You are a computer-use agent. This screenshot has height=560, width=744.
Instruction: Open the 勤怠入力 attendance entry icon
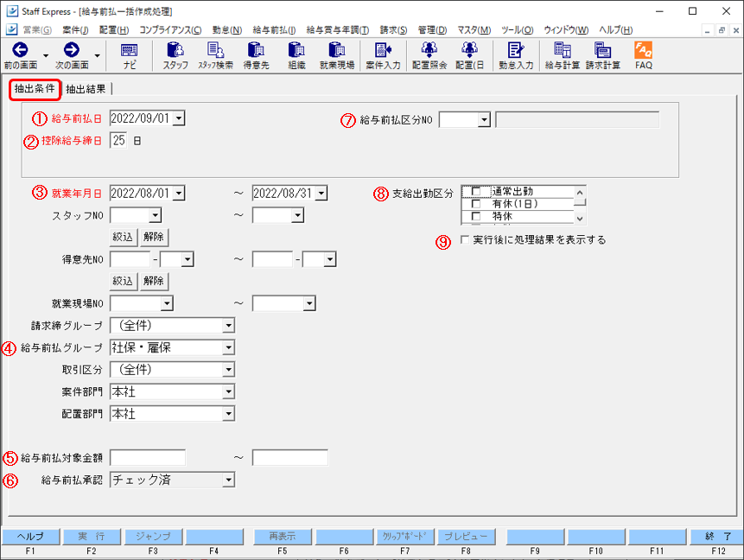[x=516, y=50]
